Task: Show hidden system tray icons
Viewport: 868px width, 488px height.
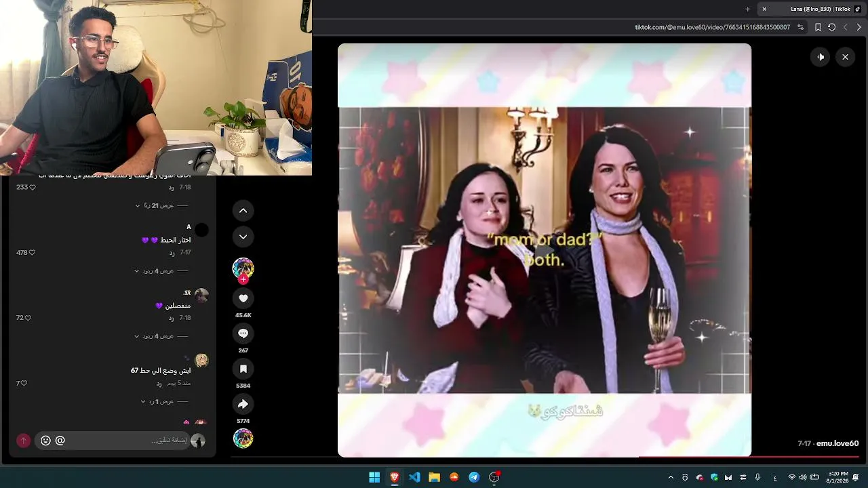Action: click(x=671, y=477)
